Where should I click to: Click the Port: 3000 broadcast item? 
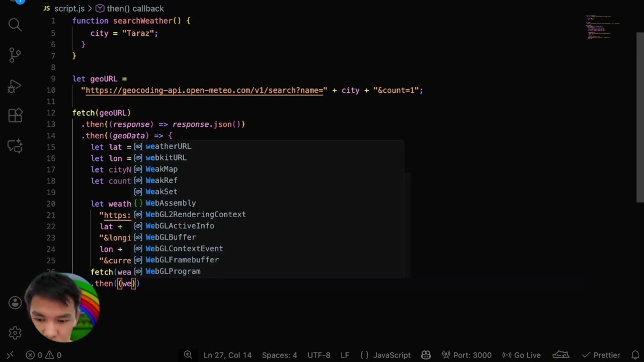click(466, 355)
